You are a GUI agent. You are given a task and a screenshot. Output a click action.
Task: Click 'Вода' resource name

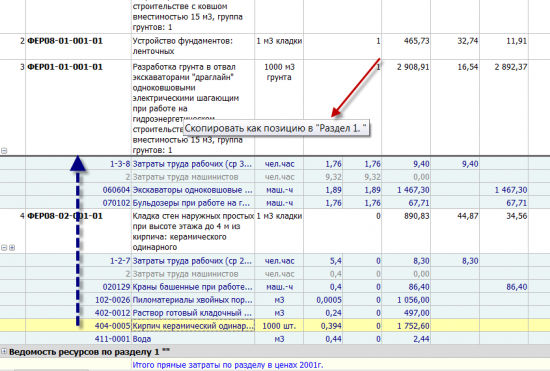[x=142, y=339]
